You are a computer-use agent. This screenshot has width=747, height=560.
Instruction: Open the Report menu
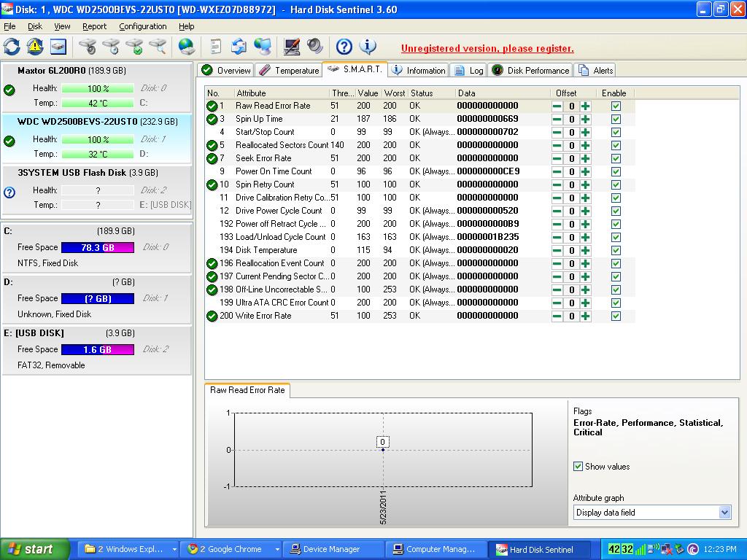(x=94, y=26)
